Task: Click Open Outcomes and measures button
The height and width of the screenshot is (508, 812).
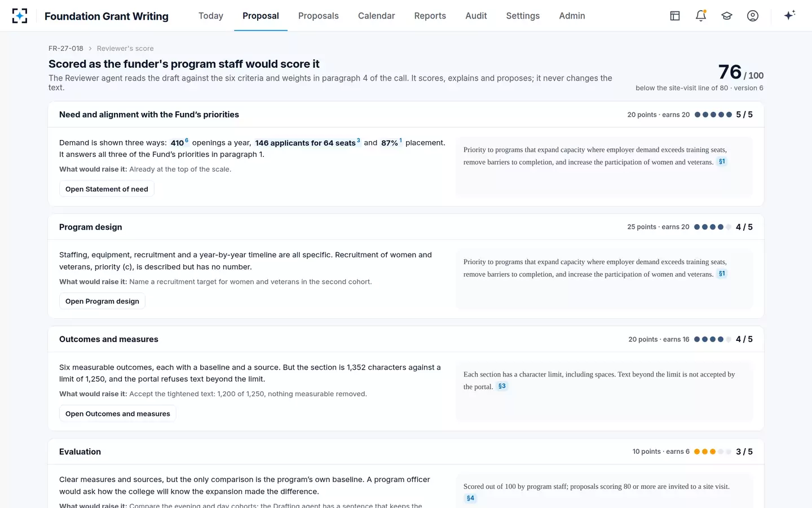Action: click(118, 414)
